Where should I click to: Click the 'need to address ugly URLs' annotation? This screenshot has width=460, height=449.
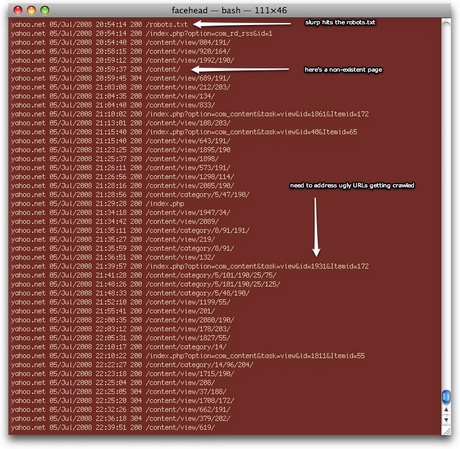352,185
